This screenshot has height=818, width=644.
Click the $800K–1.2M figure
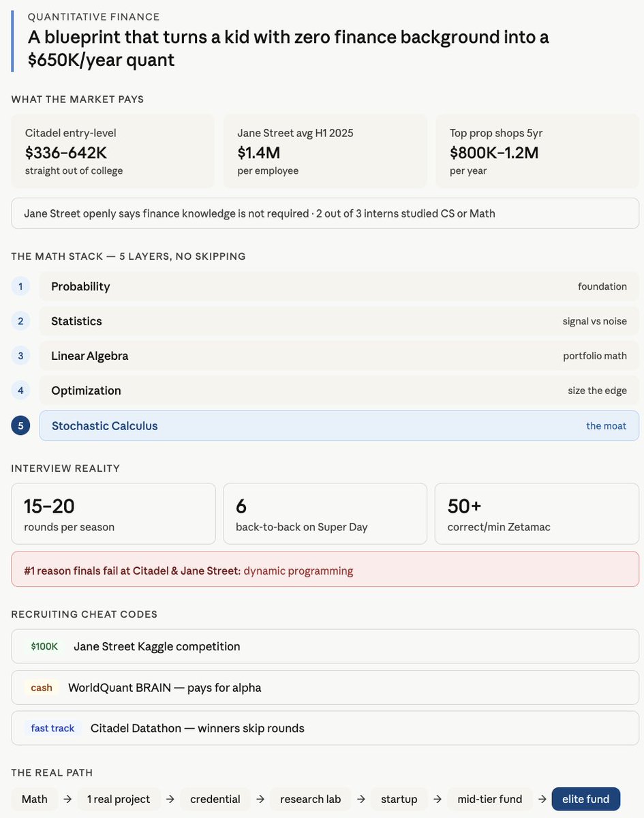494,153
